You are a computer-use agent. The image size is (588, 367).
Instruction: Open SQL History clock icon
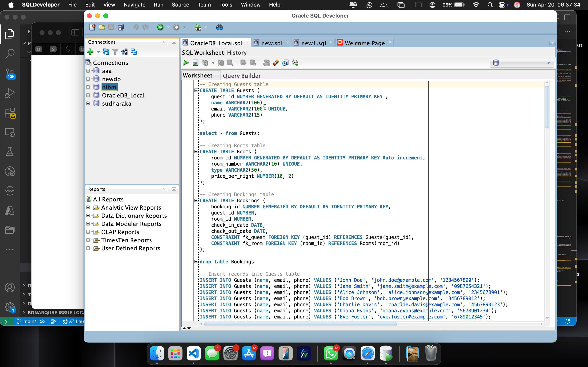tap(285, 63)
